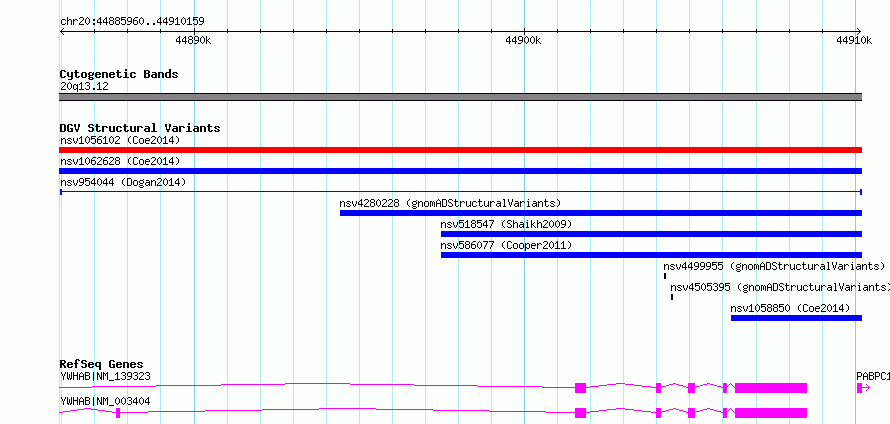Viewport: 890px width, 424px height.
Task: Select the gray 20q13.12 cytogenetic band bar
Action: point(460,97)
